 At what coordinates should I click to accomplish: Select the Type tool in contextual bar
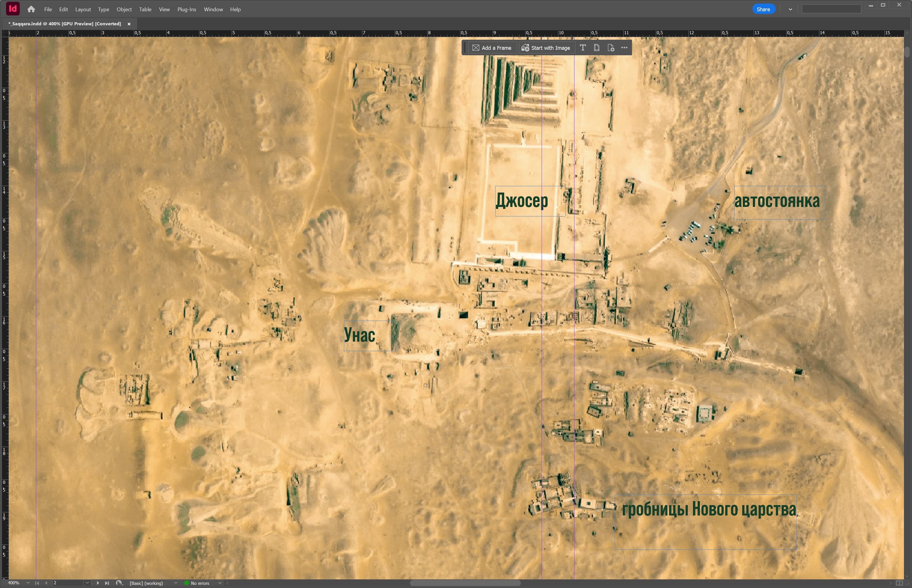(582, 48)
